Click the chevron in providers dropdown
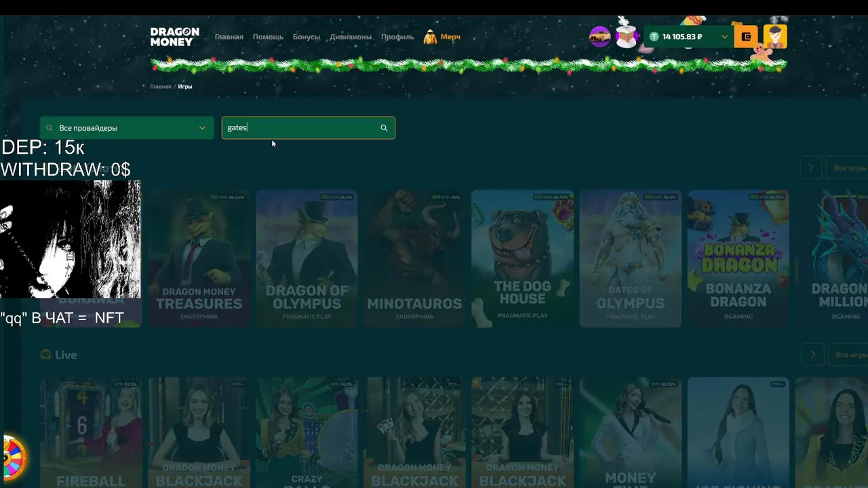The height and width of the screenshot is (488, 868). tap(202, 127)
